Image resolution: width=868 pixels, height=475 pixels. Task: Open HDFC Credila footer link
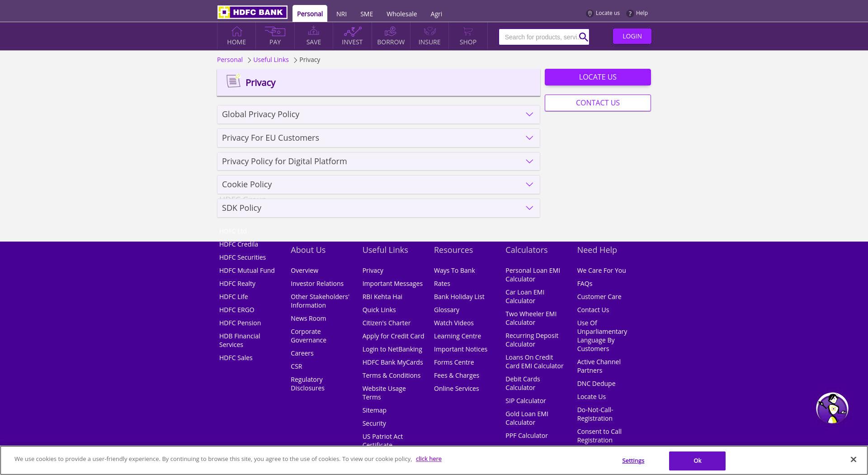coord(238,244)
